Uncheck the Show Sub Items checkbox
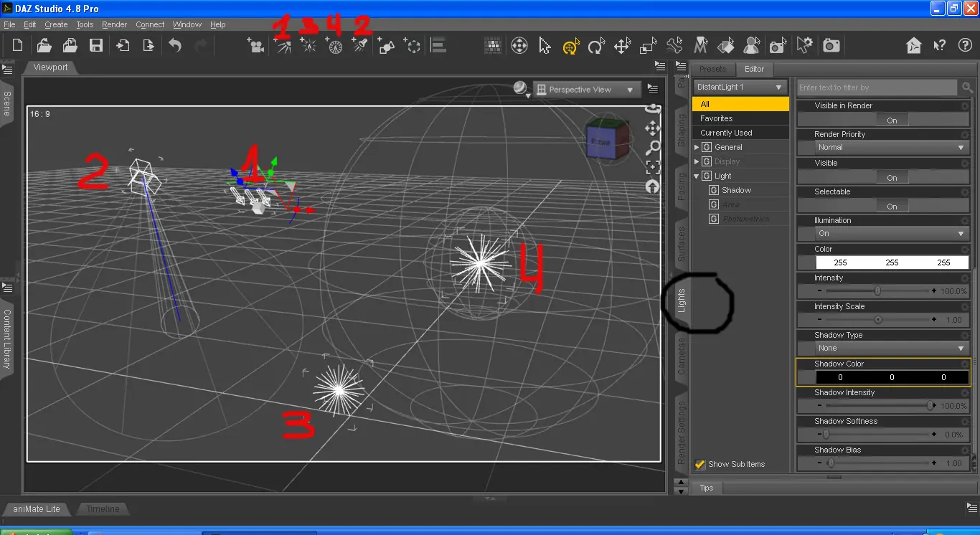Image resolution: width=980 pixels, height=535 pixels. click(700, 464)
